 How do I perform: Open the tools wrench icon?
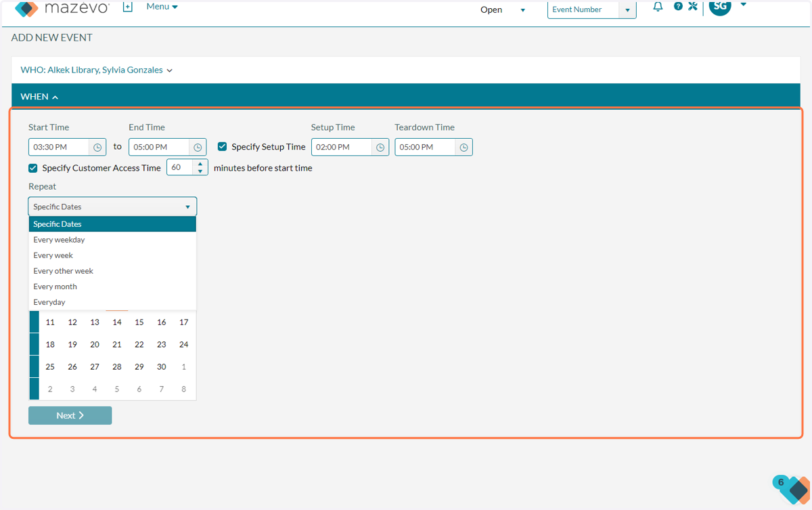(x=692, y=7)
